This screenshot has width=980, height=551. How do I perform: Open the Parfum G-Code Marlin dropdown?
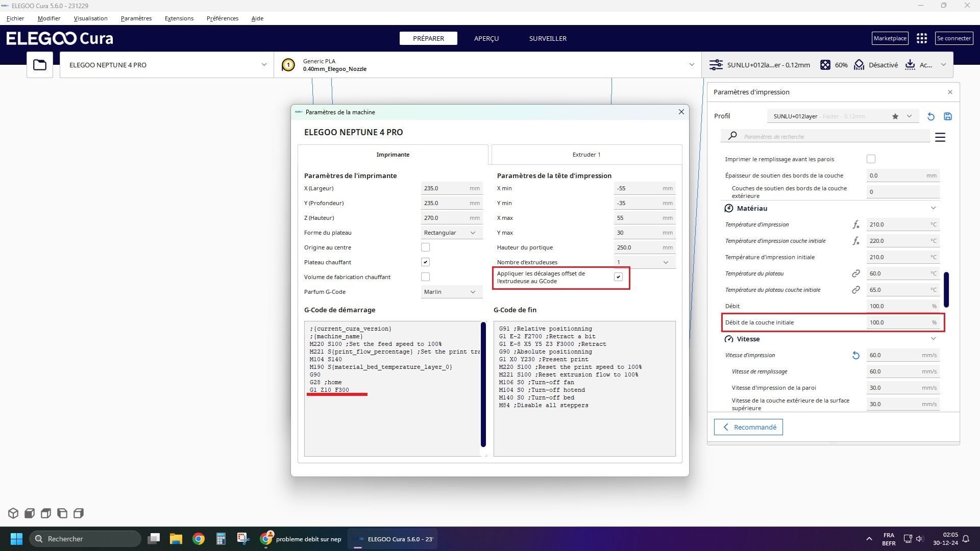451,292
